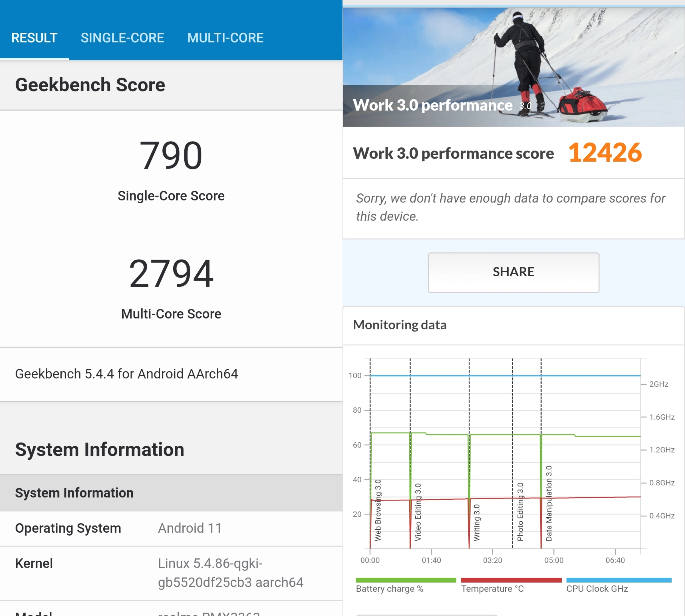
Task: Click the Single-Core Score label
Action: pos(171,196)
